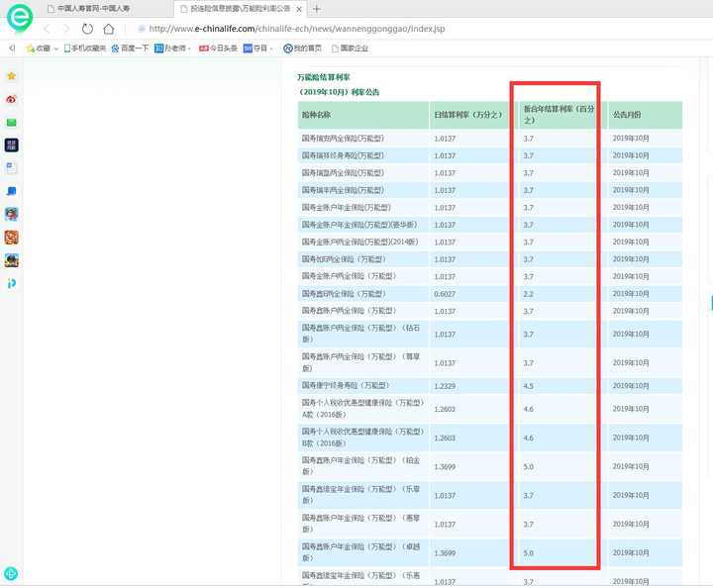This screenshot has height=588, width=713.
Task: Click 1.3699 in the 铂金版 row
Action: point(445,466)
